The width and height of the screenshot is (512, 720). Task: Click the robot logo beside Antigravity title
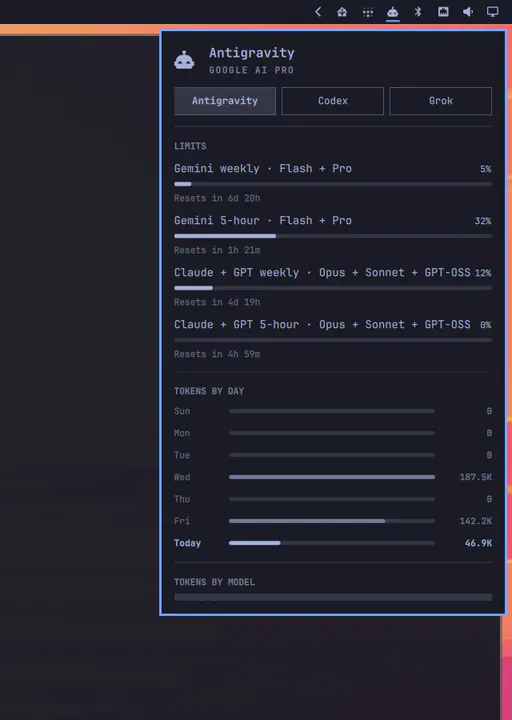[x=185, y=61]
